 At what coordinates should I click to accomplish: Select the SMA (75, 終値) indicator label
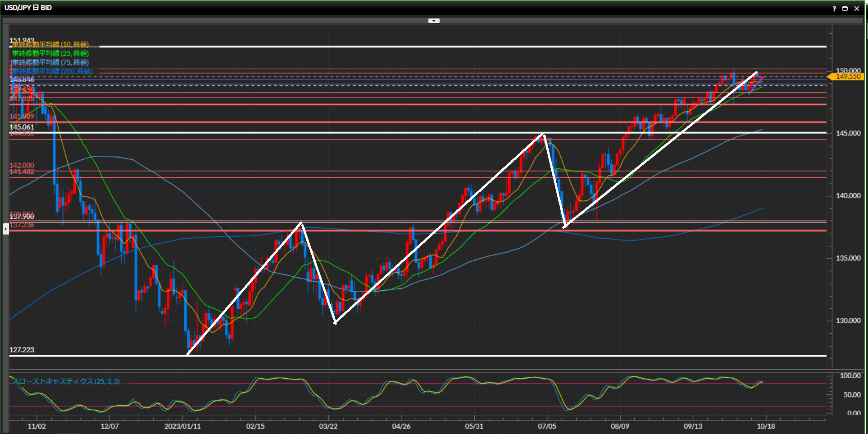click(50, 63)
